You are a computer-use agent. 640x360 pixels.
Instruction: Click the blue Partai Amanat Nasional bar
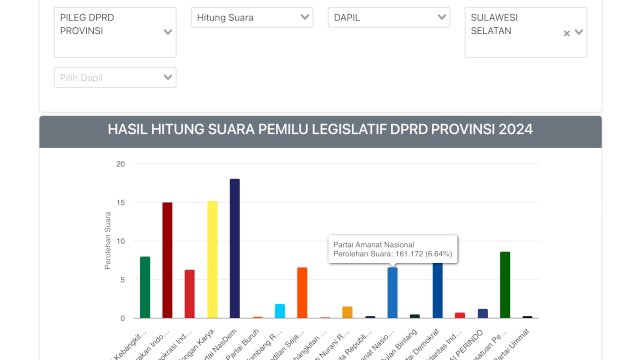tap(392, 293)
